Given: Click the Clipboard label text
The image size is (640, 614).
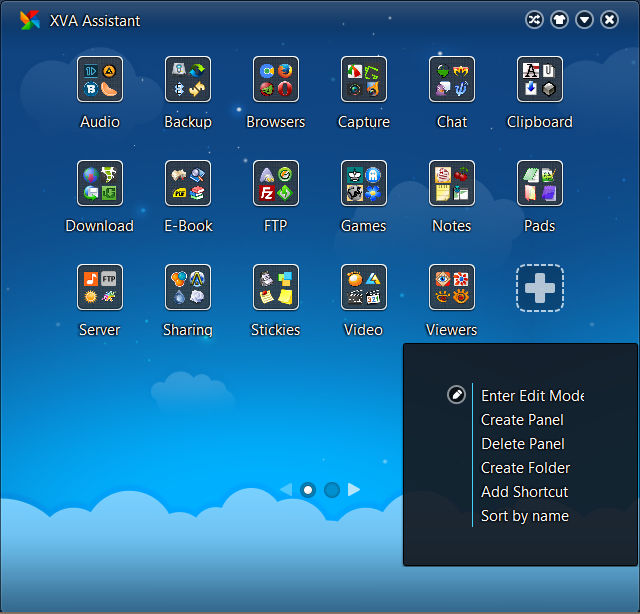Looking at the screenshot, I should tap(540, 122).
